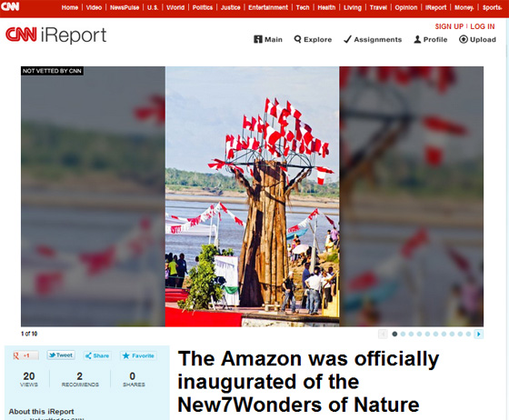This screenshot has width=509, height=420.
Task: Click the Google +1 button
Action: [x=26, y=355]
